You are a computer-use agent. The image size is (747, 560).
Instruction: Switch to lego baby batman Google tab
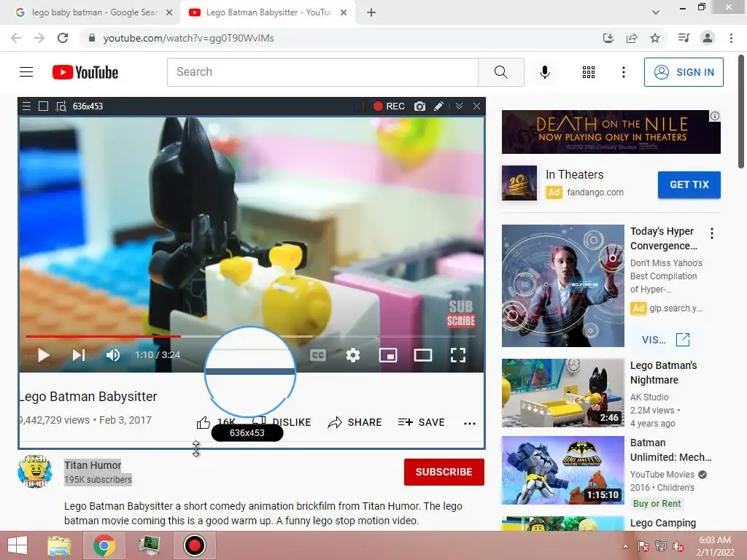pyautogui.click(x=90, y=12)
